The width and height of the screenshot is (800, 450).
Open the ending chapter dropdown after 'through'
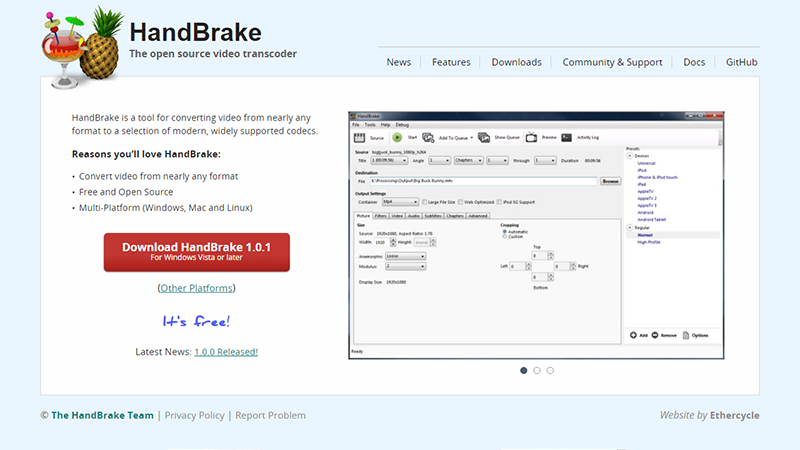(x=545, y=161)
